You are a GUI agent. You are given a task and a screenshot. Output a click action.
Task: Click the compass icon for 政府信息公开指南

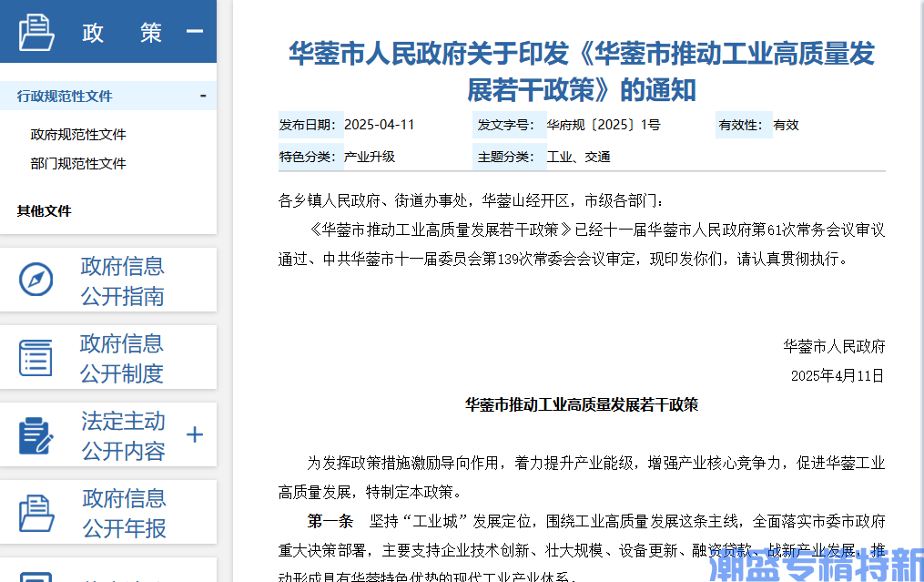(36, 279)
